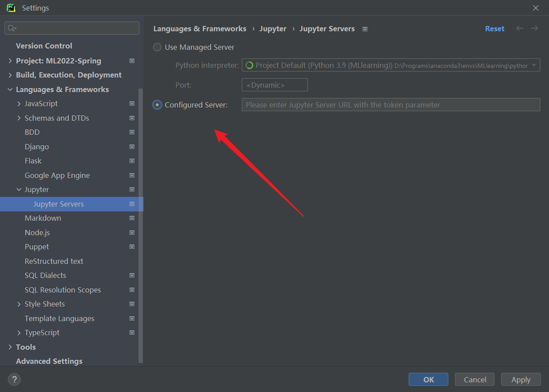Screen dimensions: 549x392
Task: Select the Configured Server radio button
Action: click(x=157, y=105)
